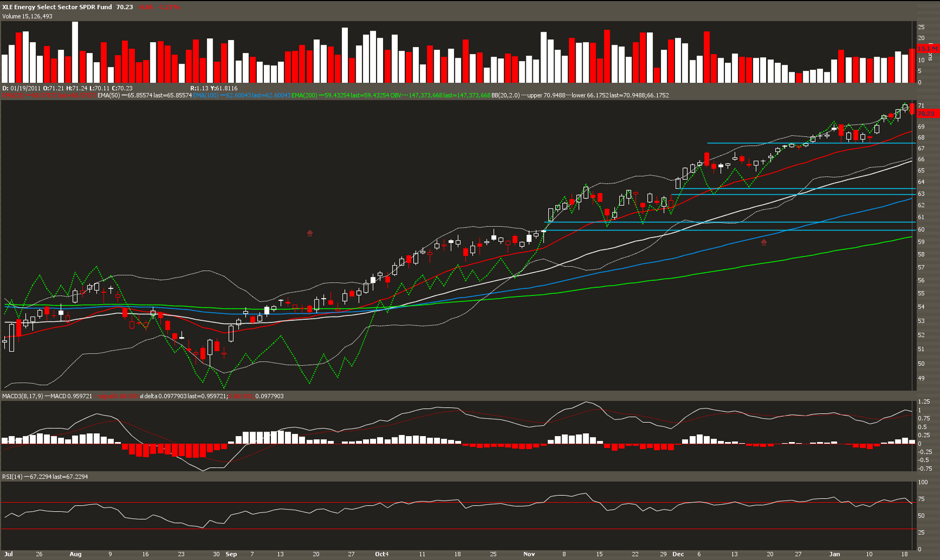Select the blue EMA(100) indicator legend
This screenshot has width=940, height=560.
tap(241, 95)
